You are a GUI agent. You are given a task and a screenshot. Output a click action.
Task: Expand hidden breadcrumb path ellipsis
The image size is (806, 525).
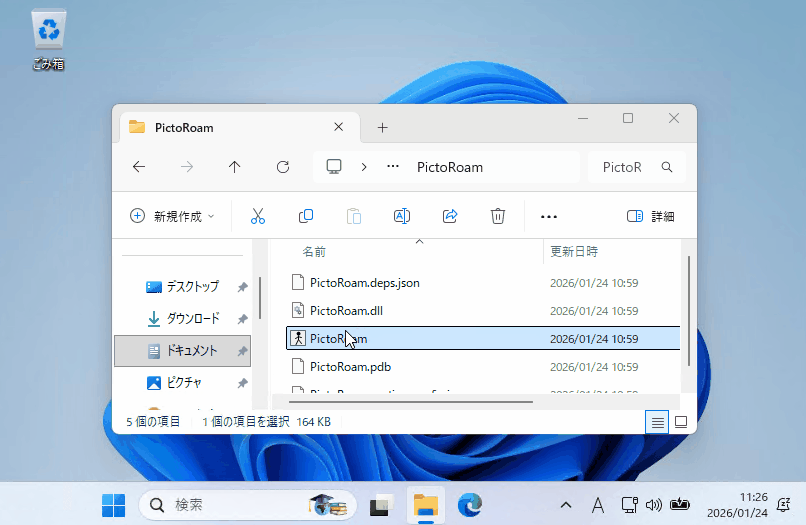pos(393,167)
